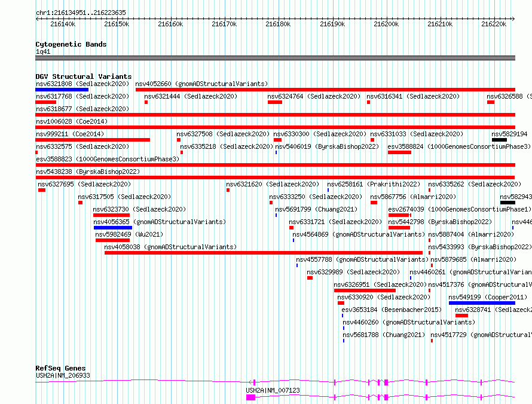Open the nsv6332575 (Sedlazeck2020) label
The image size is (532, 404).
(82, 146)
